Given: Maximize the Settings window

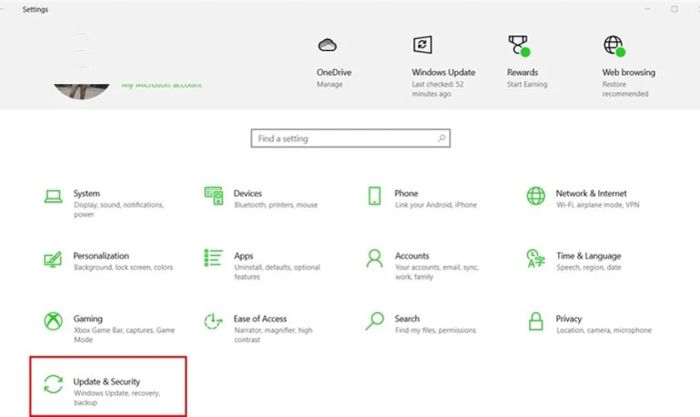Looking at the screenshot, I should (x=674, y=9).
